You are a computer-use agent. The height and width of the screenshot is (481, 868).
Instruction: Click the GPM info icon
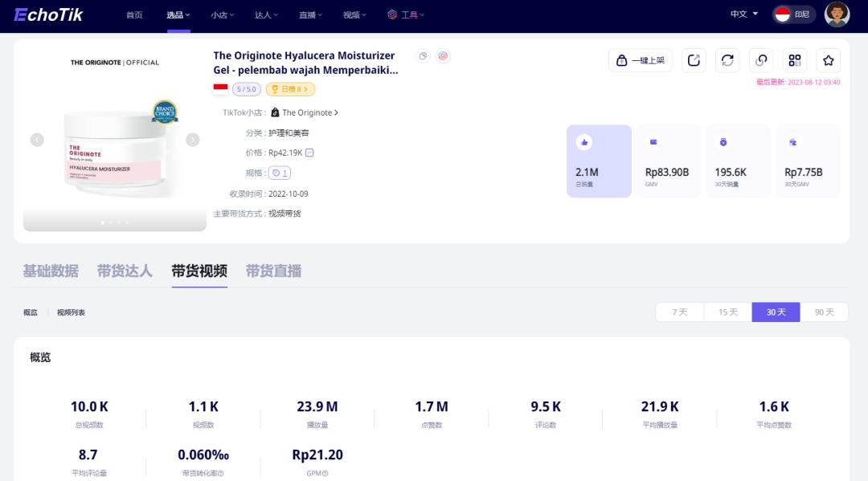pos(325,473)
